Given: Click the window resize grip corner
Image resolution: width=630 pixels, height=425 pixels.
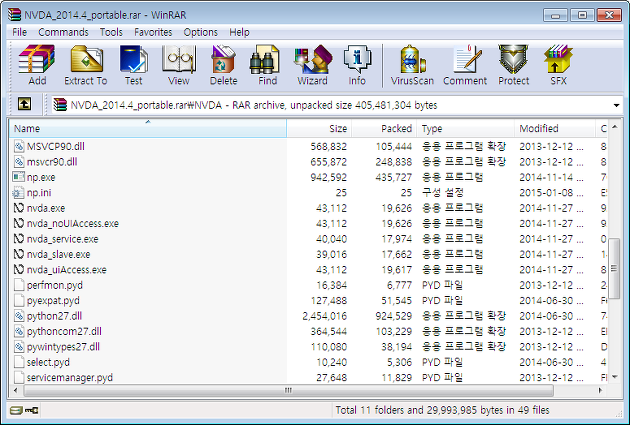Looking at the screenshot, I should [x=618, y=414].
